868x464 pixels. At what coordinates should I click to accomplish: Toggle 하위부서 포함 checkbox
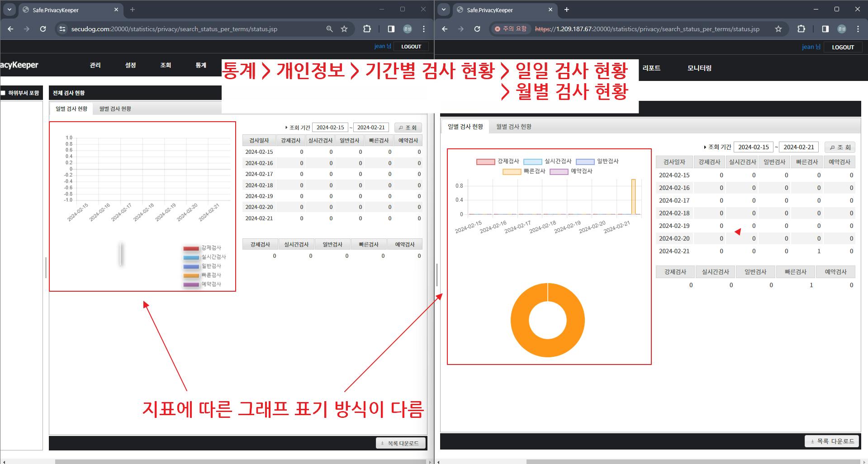pos(3,93)
